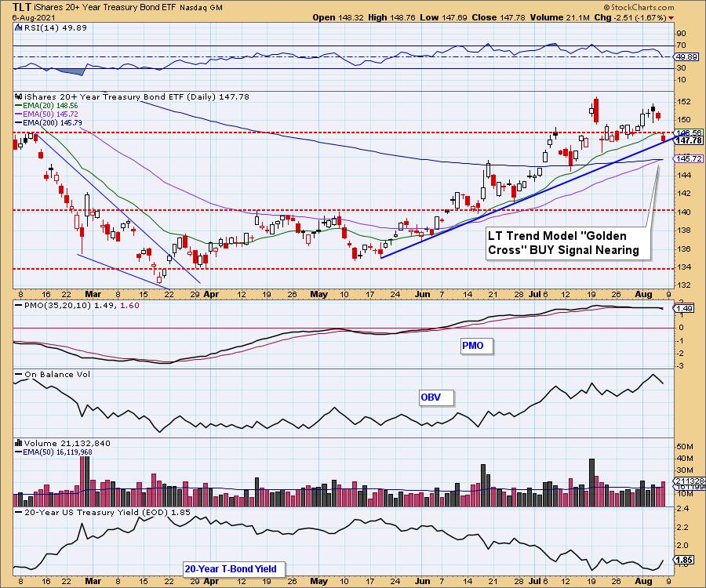Screen dimensions: 706x588
Task: Click the 138 price axis label
Action: coord(683,230)
